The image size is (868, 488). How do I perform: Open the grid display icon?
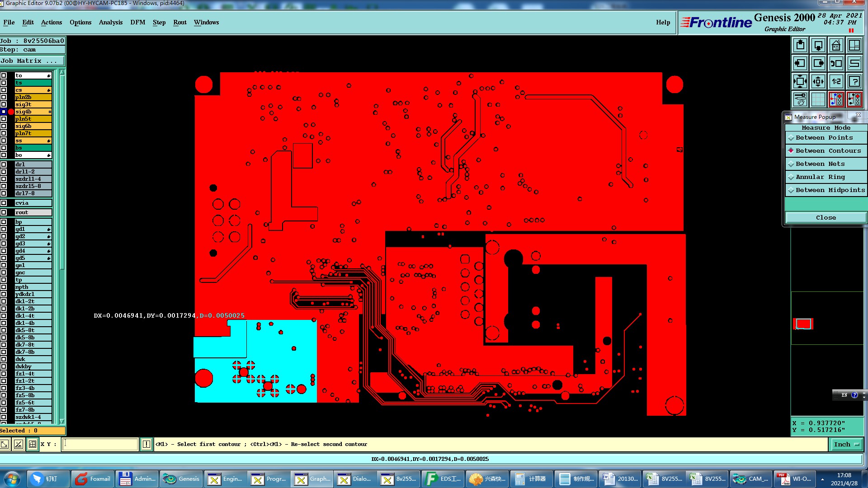[x=818, y=99]
